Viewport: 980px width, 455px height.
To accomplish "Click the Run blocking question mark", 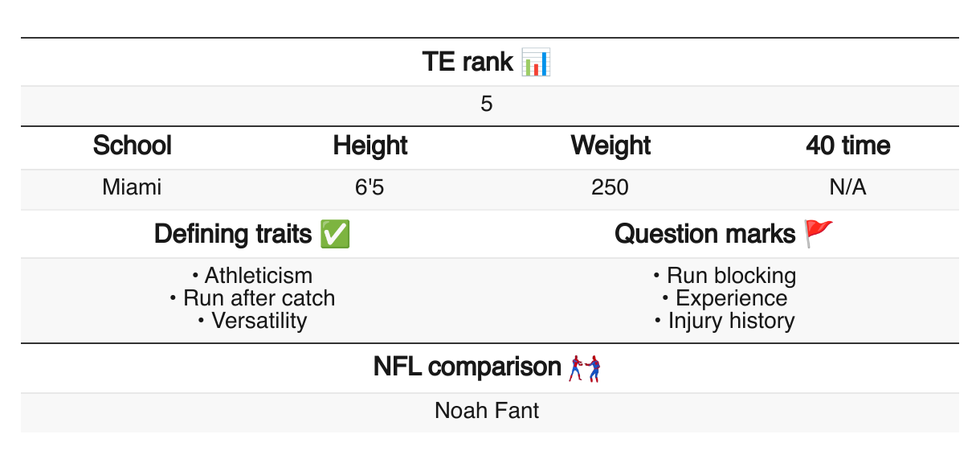I will click(x=731, y=276).
